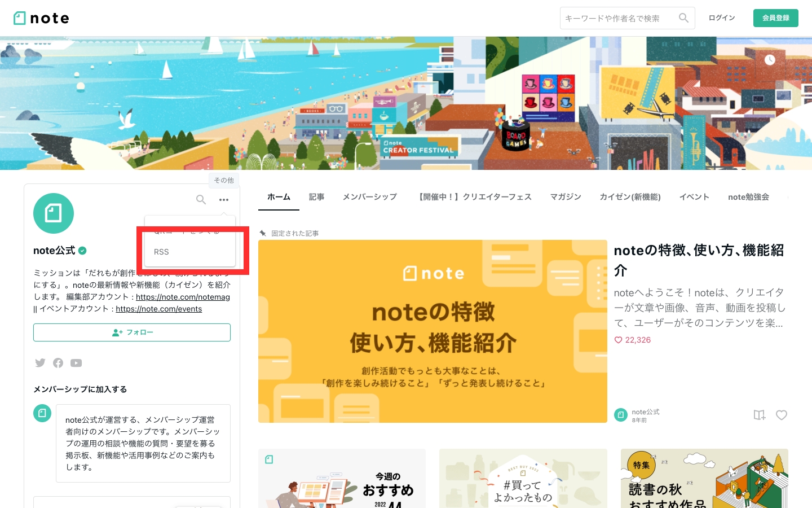Viewport: 812px width, 508px height.
Task: Like the pinned article with the heart icon
Action: (782, 415)
